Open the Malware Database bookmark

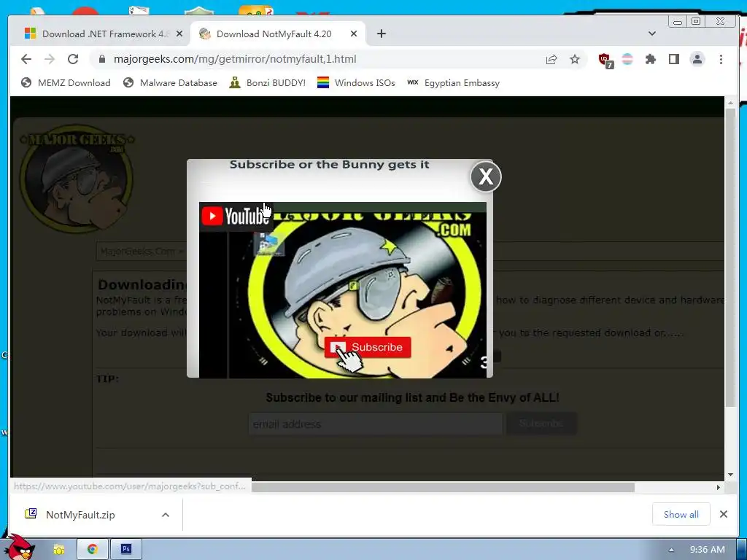pos(169,83)
